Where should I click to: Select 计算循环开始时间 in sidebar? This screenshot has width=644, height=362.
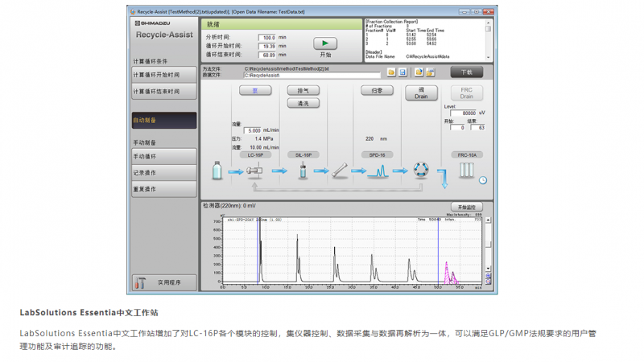(x=164, y=75)
